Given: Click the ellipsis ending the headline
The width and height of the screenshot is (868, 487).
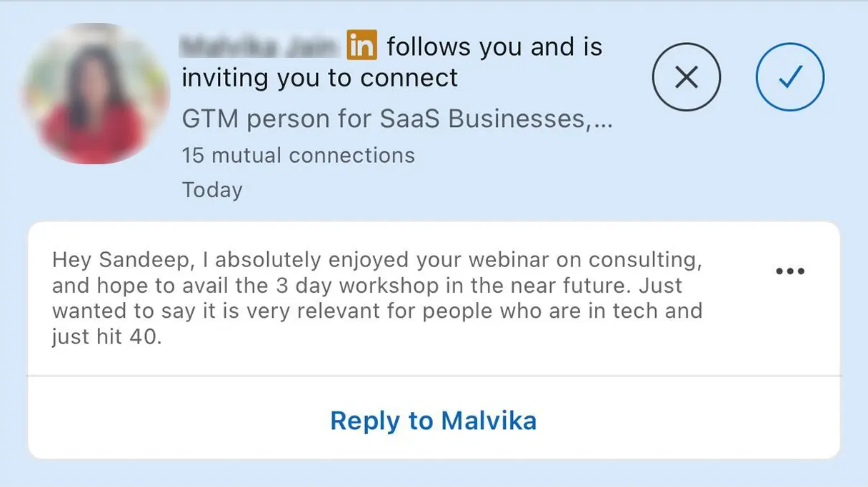Looking at the screenshot, I should click(x=603, y=120).
